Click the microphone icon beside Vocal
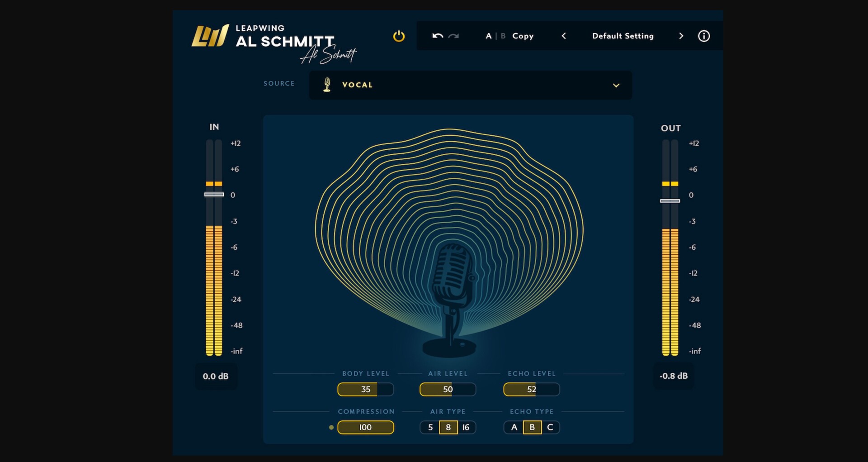 [x=327, y=85]
